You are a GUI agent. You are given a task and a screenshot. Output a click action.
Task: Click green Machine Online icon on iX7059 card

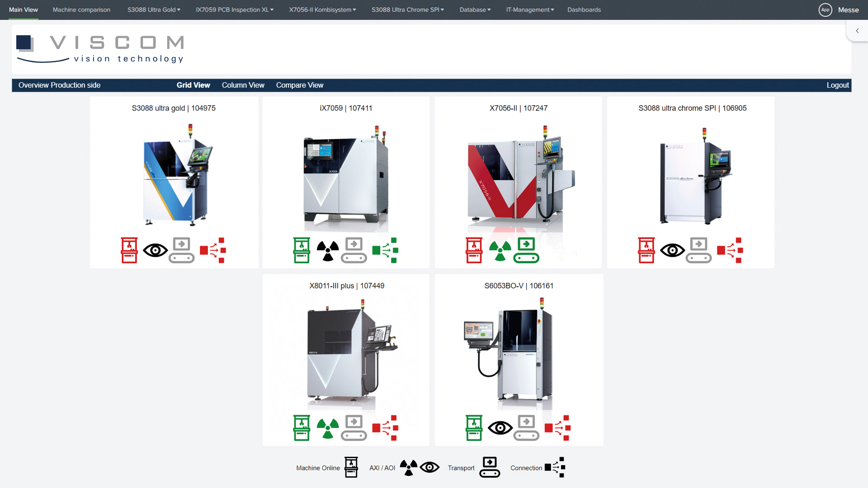pyautogui.click(x=302, y=250)
